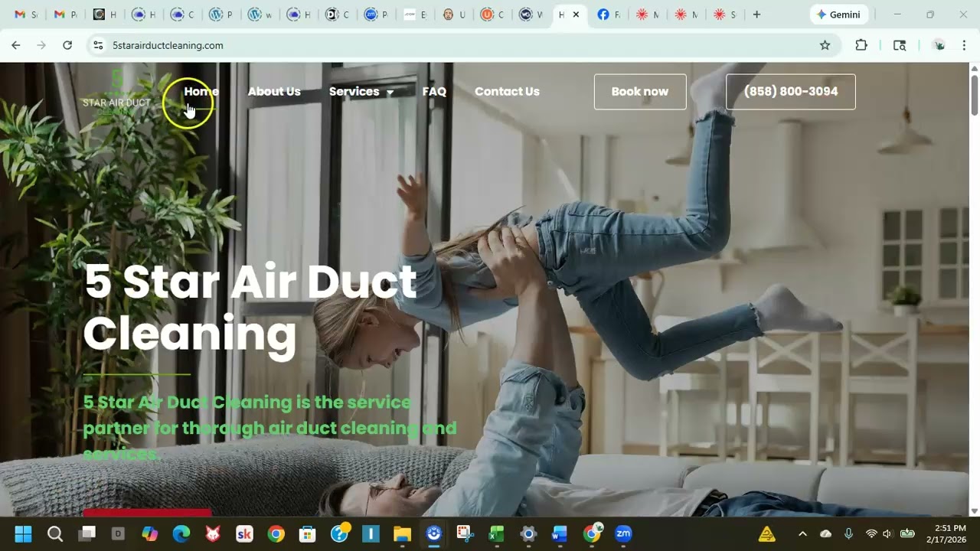Click the 5 Star Air Duct logo
980x551 pixels.
pos(116,93)
